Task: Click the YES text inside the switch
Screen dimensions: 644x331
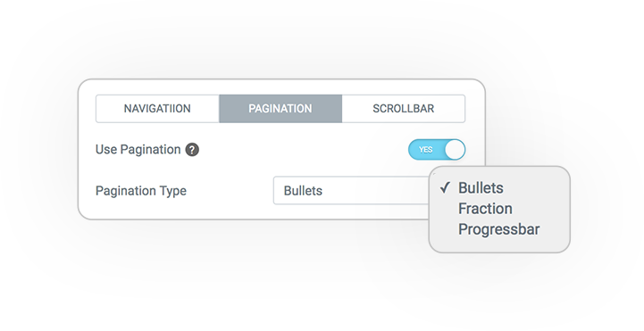Action: pyautogui.click(x=425, y=150)
